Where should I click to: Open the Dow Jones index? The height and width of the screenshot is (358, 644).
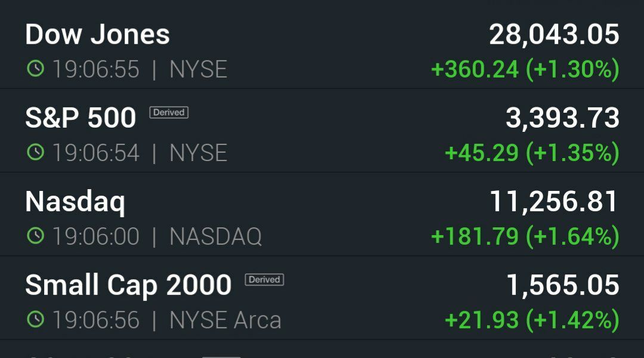[322, 47]
